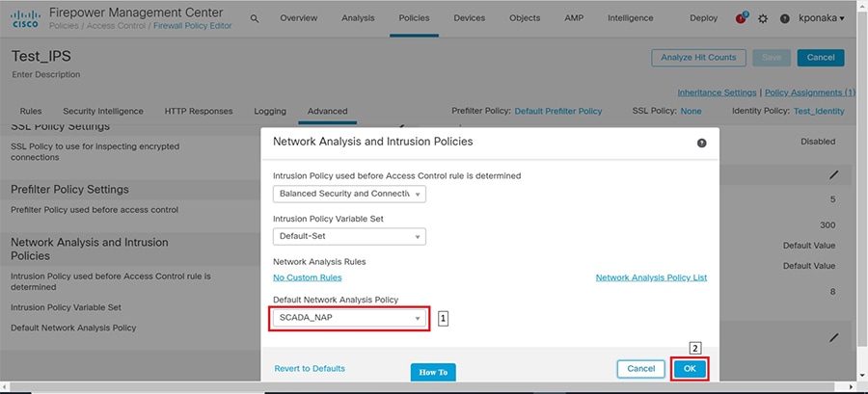Click OK in the dialog

[x=690, y=369]
